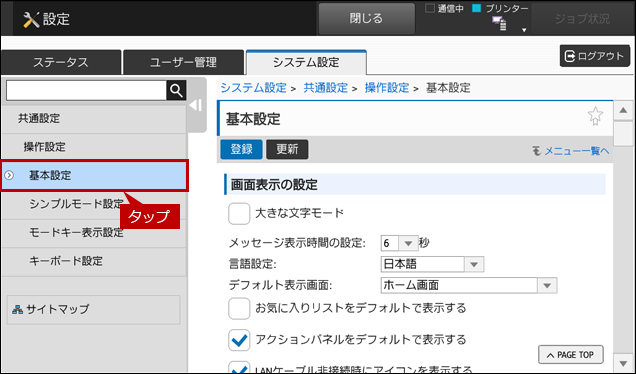Select 操作設定 in side menu
The image size is (636, 374).
point(94,147)
